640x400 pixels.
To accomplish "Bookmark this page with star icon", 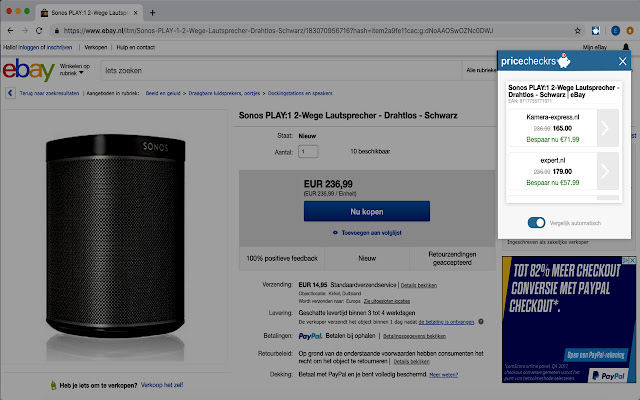I will tap(578, 31).
